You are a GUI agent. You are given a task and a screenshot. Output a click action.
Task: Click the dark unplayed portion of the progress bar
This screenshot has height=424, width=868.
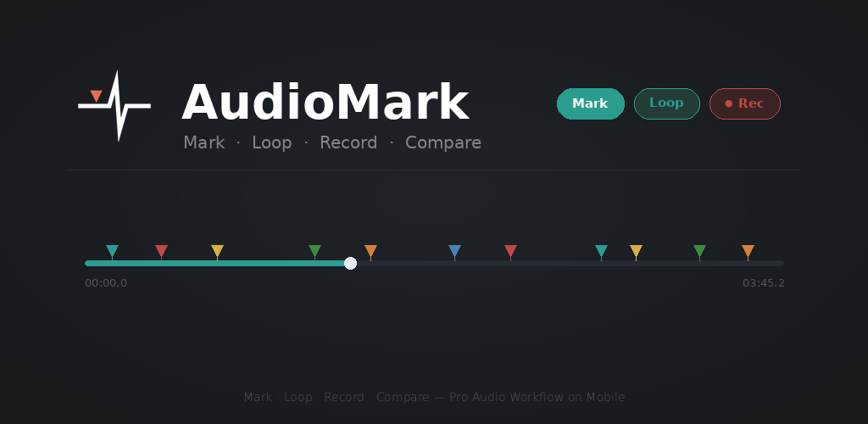(570, 264)
